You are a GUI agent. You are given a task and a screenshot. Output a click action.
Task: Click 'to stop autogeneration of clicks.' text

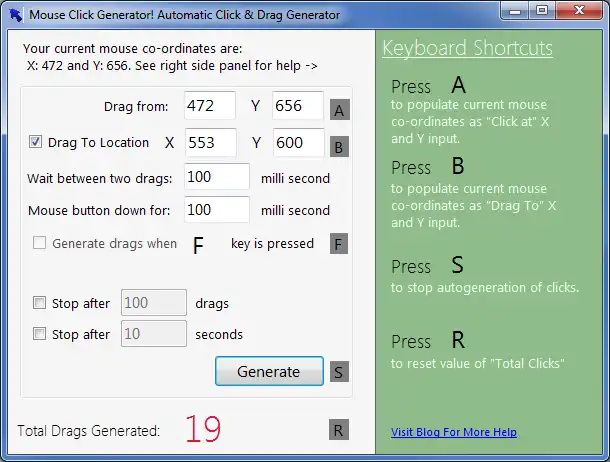(485, 287)
